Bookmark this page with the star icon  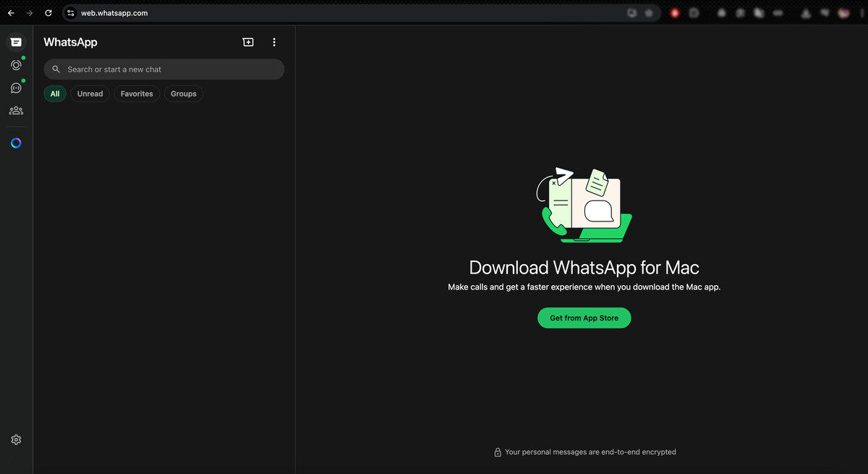click(649, 13)
